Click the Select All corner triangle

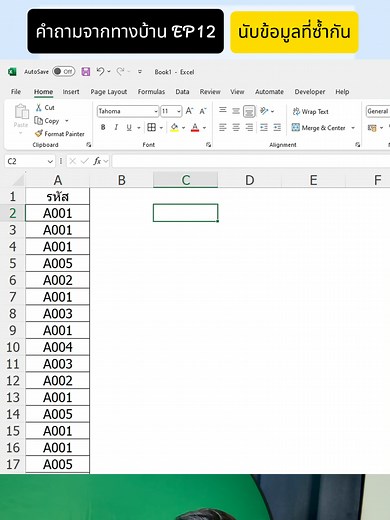[17, 180]
